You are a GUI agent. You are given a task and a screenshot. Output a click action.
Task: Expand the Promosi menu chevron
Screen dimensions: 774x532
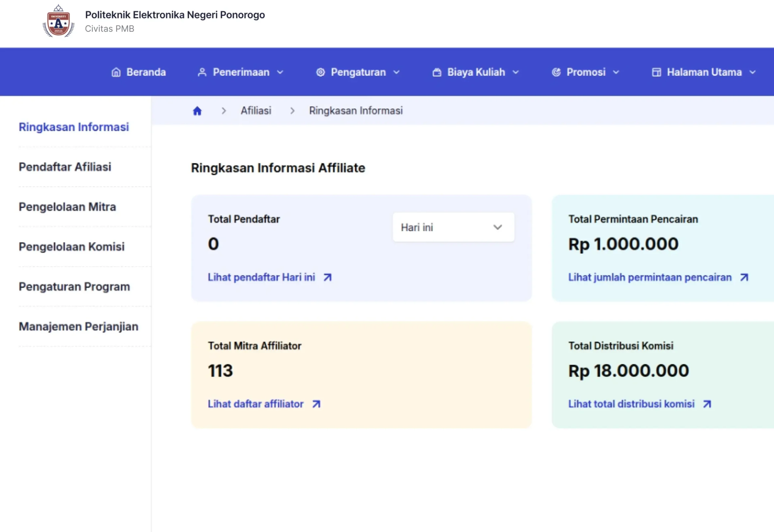[x=616, y=72]
